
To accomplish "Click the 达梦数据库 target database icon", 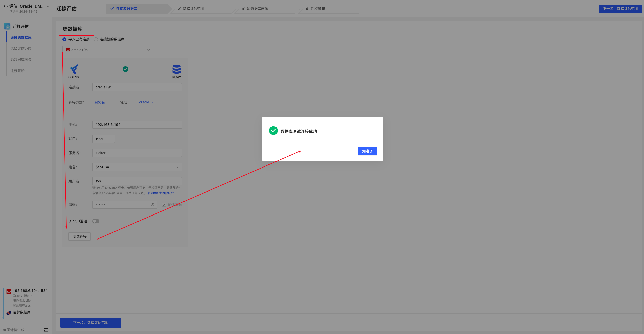I will click(x=9, y=313).
